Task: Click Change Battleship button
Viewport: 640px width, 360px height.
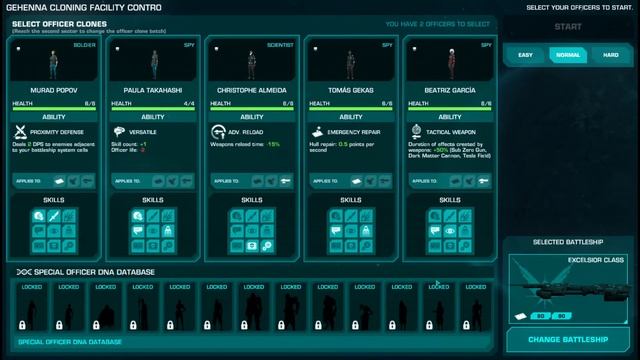Action: [x=568, y=340]
